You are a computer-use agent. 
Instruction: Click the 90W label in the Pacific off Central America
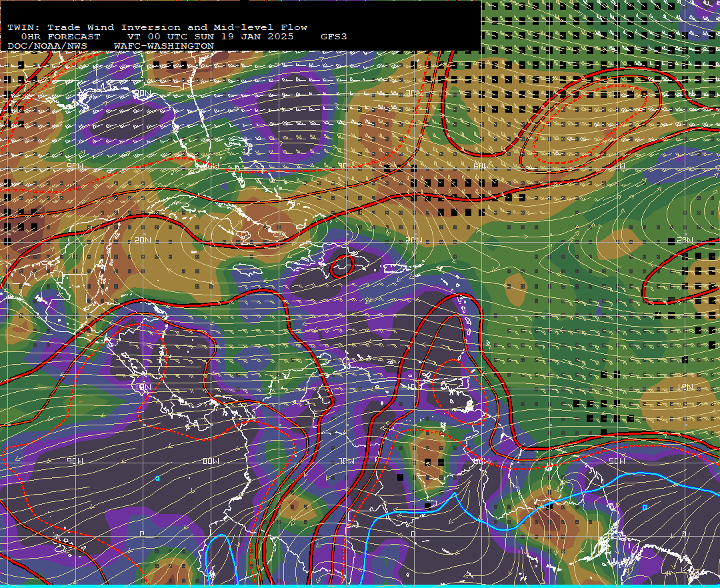point(75,461)
